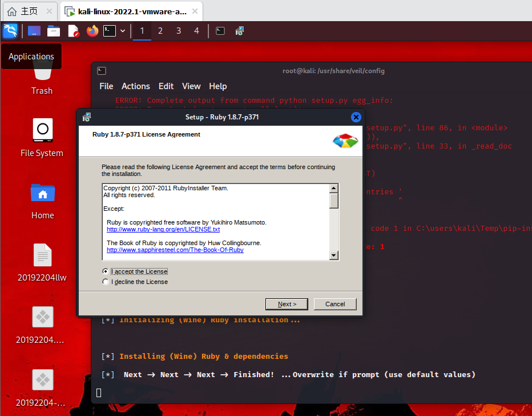Open terminal emulator from panel
Viewport: 532px width, 416px height.
click(110, 31)
